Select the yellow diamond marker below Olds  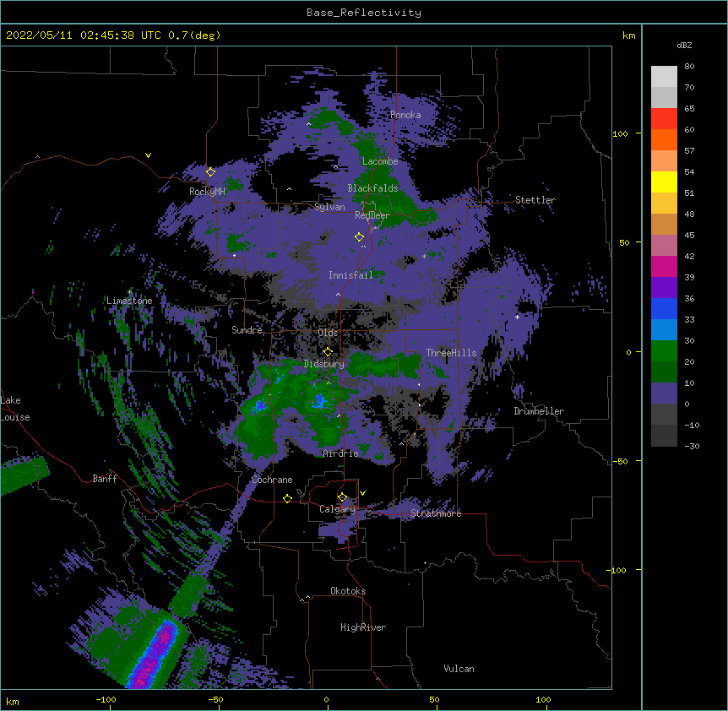pyautogui.click(x=328, y=352)
